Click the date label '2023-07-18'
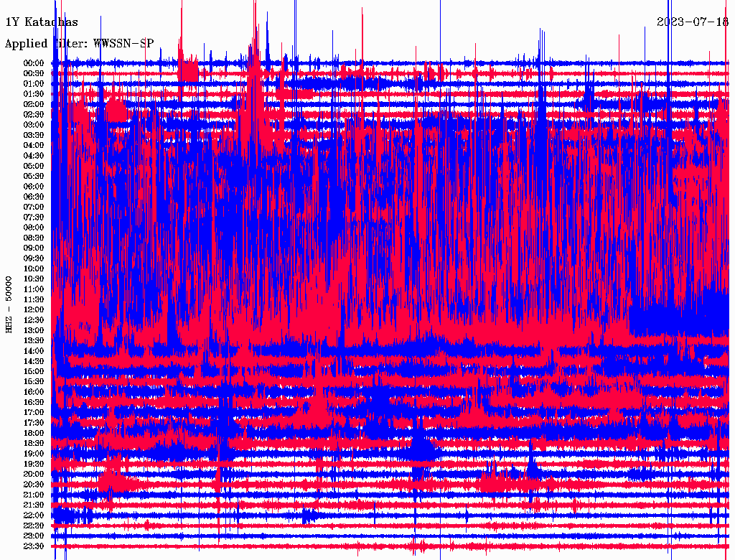This screenshot has width=735, height=560. pos(693,22)
